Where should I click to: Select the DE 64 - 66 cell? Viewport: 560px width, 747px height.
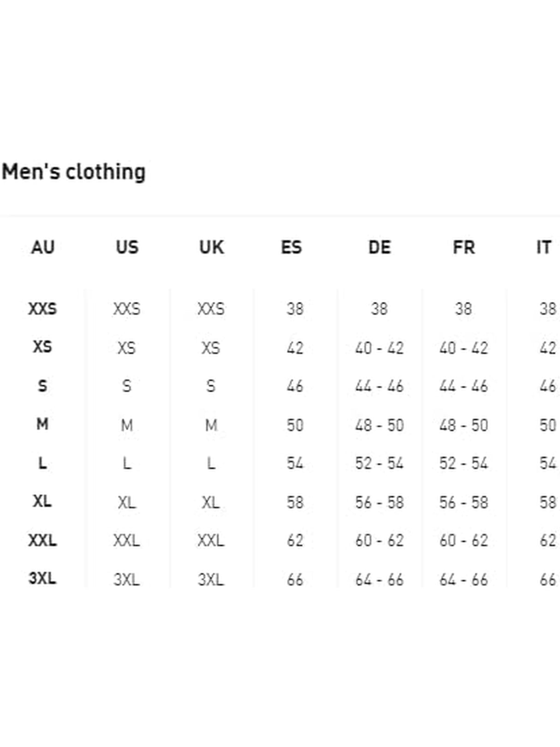(379, 579)
